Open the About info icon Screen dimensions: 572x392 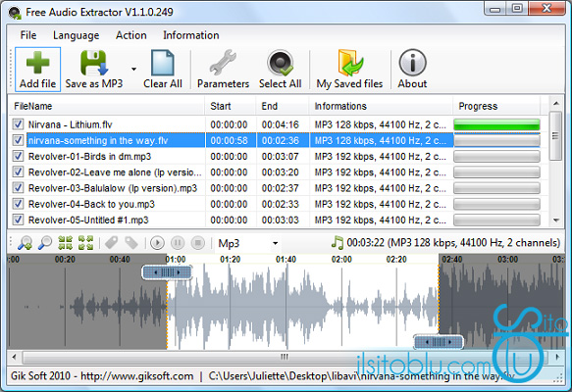click(412, 63)
